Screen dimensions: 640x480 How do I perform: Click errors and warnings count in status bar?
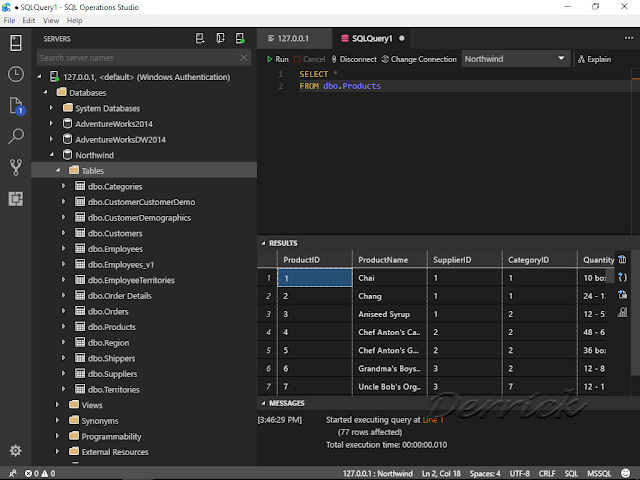click(x=40, y=473)
